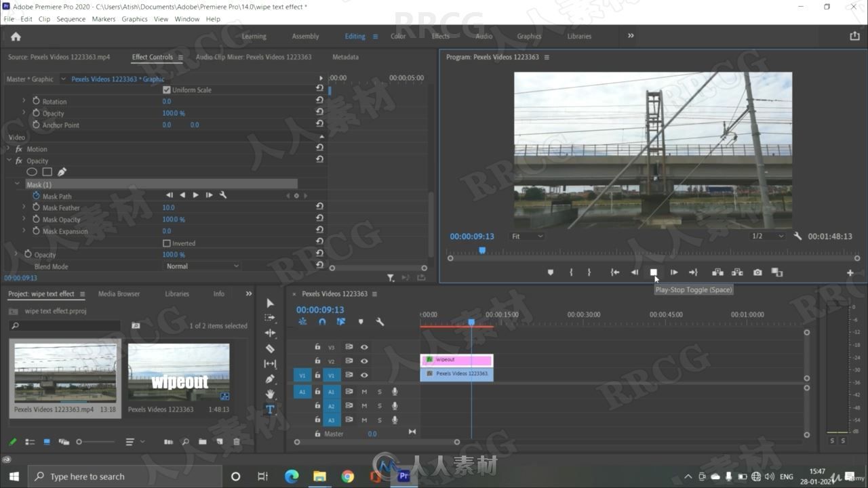Click the Add Marker button in Program monitor
Screen dimensions: 868x488
click(x=550, y=272)
